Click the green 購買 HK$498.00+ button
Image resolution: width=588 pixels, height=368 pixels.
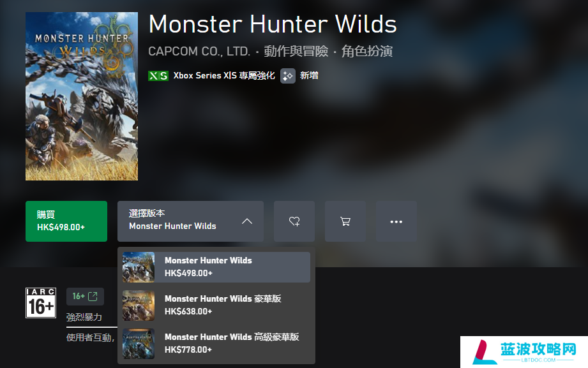pos(66,221)
